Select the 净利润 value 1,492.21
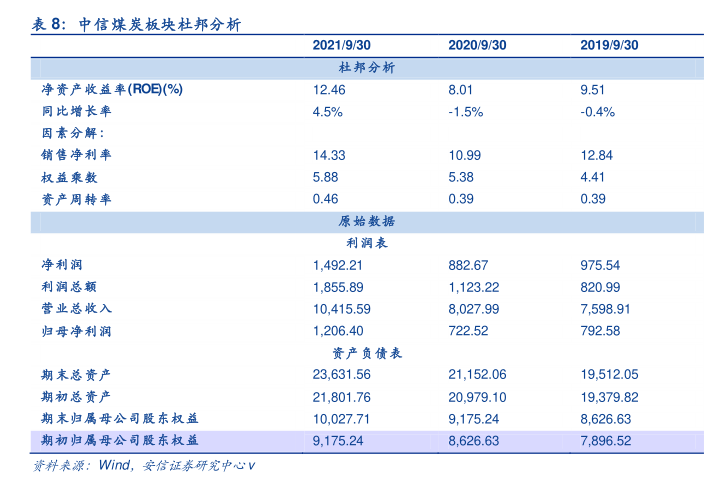The width and height of the screenshot is (726, 486). click(337, 265)
